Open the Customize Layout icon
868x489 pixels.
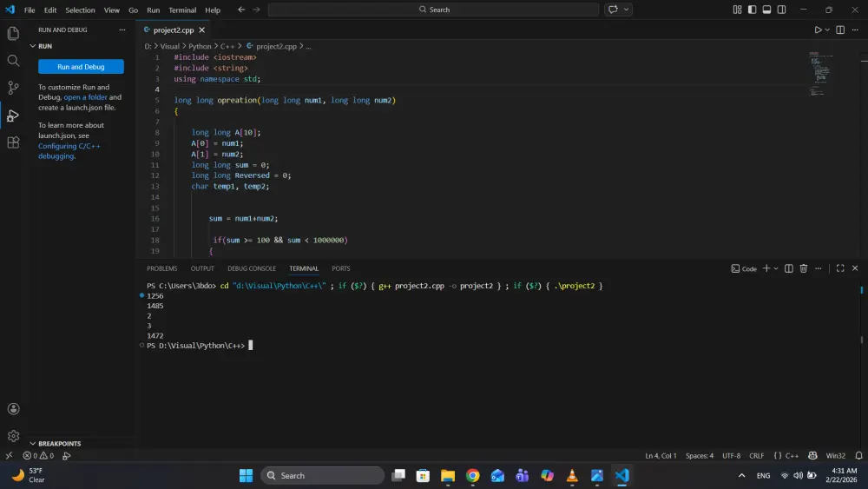(x=737, y=10)
